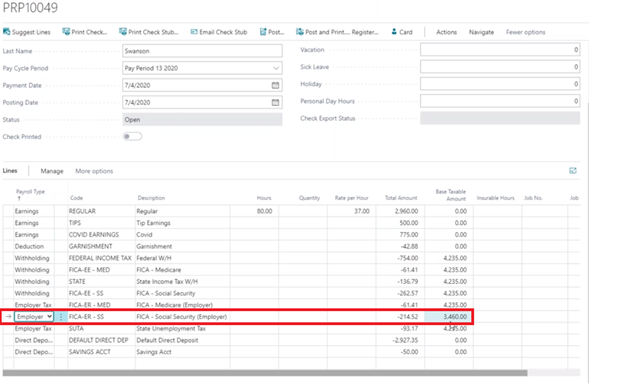Click the Post... button label
623x384 pixels.
[x=276, y=32]
